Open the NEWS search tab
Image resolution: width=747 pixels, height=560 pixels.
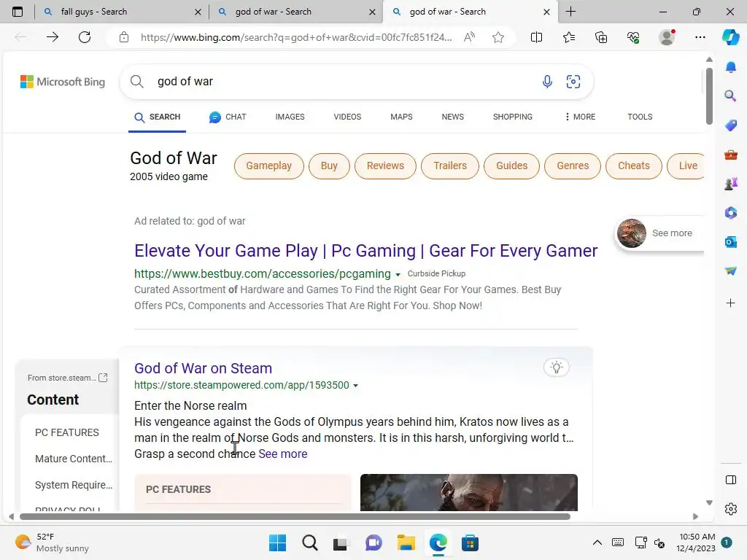(x=452, y=117)
